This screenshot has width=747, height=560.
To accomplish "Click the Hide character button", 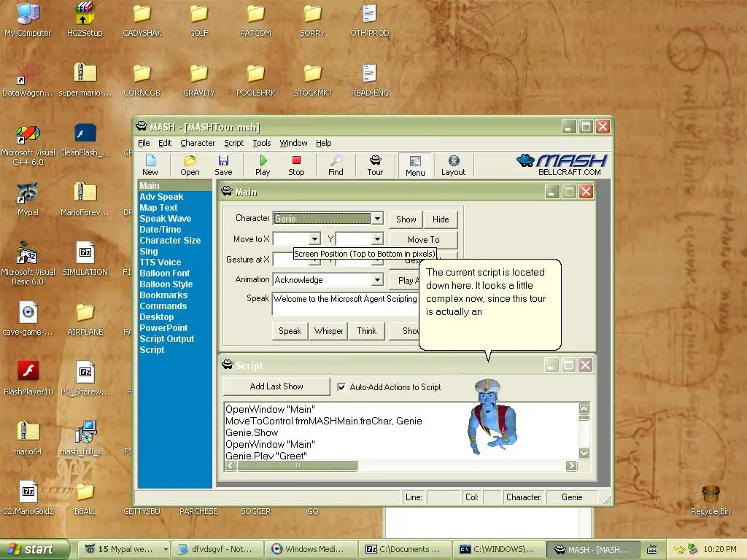I will click(441, 219).
